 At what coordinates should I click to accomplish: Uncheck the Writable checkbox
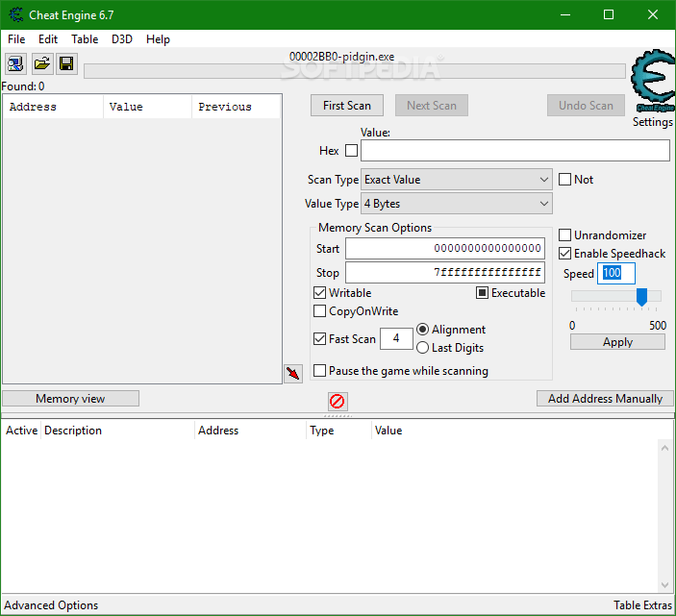point(319,293)
